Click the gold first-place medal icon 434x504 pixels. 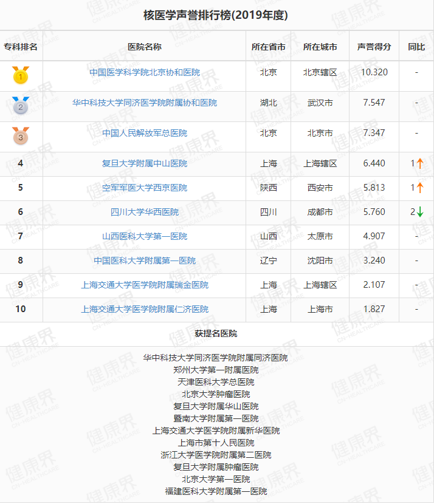tap(21, 75)
